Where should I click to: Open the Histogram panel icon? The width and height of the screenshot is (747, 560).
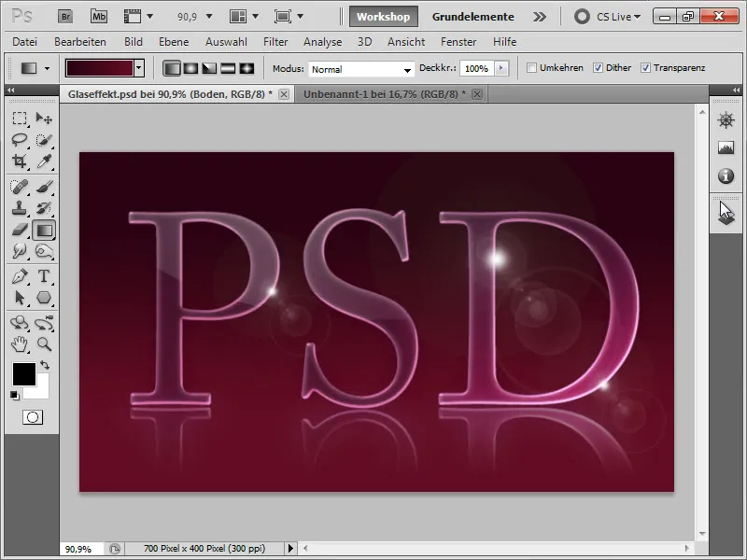[726, 148]
